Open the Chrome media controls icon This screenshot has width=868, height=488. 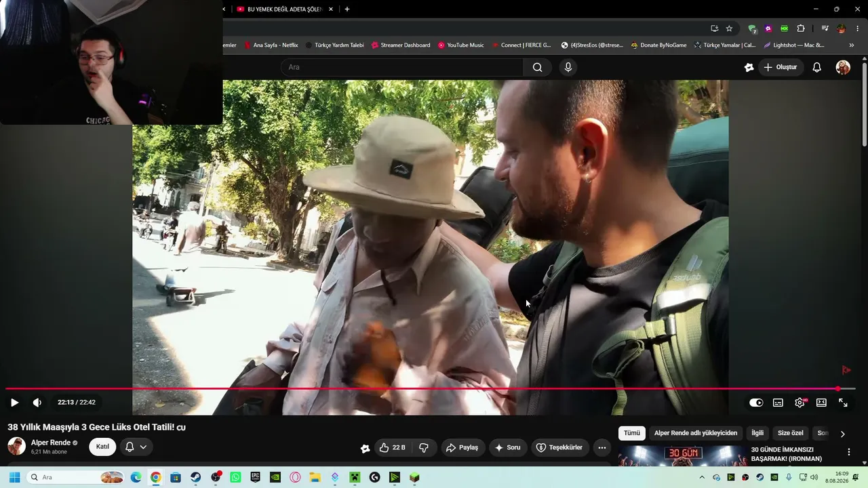point(825,28)
